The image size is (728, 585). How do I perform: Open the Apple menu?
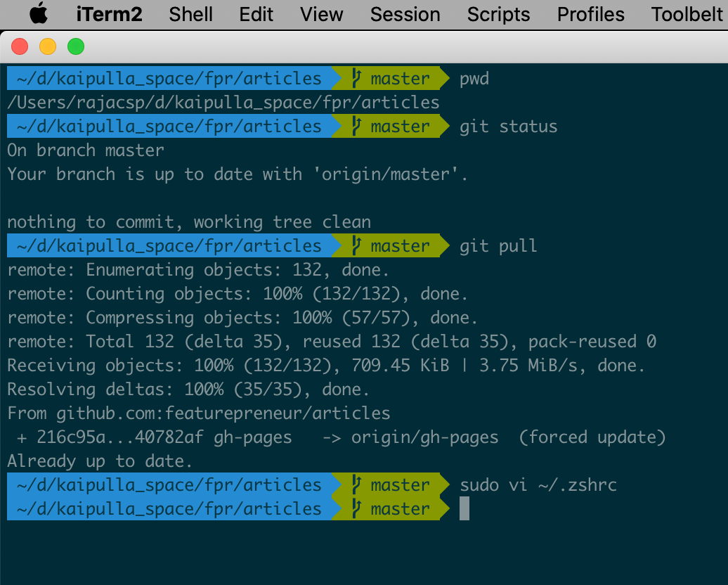(39, 14)
